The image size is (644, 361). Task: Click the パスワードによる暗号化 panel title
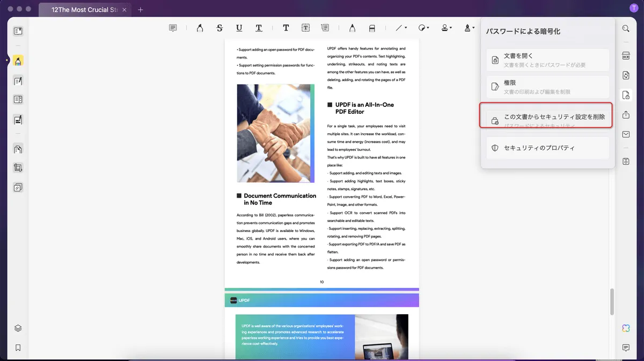(x=523, y=32)
